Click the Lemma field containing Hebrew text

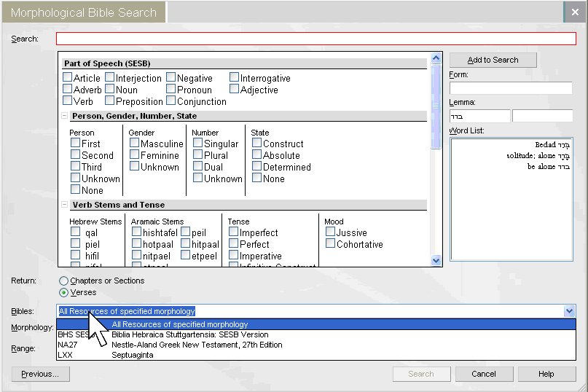pyautogui.click(x=479, y=116)
